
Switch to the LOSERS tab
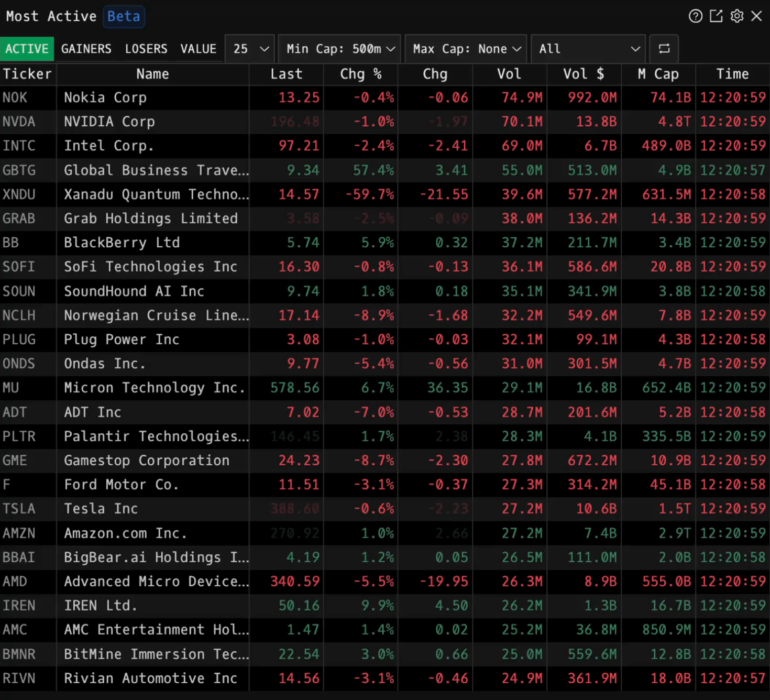[x=146, y=49]
